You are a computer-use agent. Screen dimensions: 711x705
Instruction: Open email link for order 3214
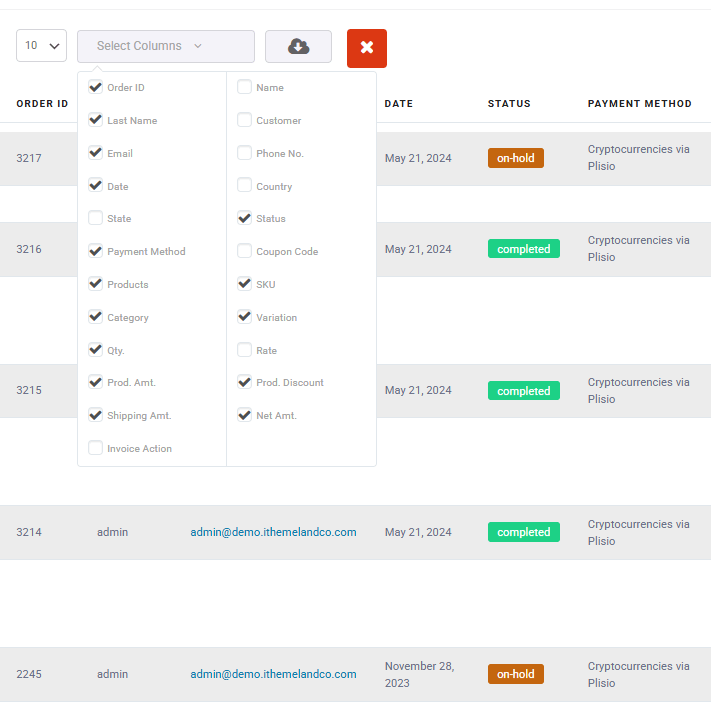tap(273, 532)
